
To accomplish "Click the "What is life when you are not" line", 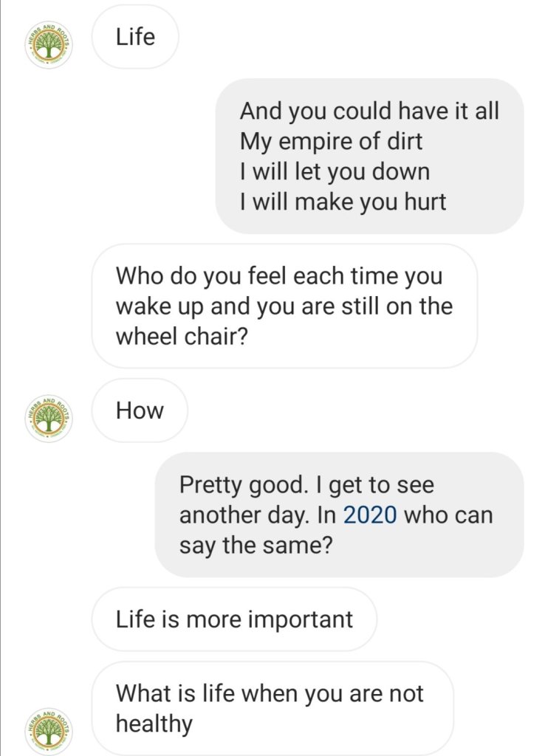I will point(270,693).
